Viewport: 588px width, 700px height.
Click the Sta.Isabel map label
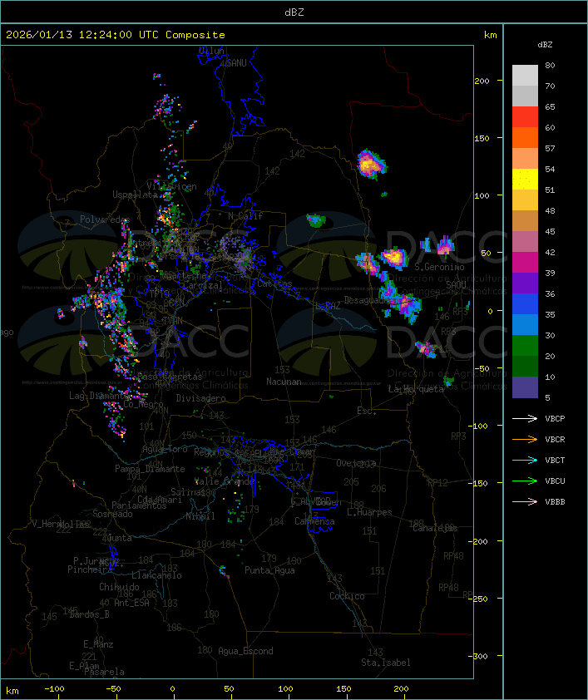385,663
